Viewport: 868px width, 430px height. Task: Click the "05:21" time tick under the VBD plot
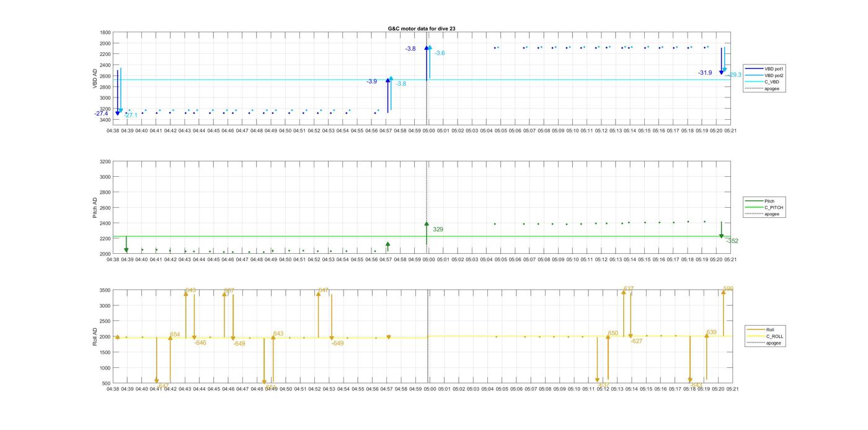[730, 131]
